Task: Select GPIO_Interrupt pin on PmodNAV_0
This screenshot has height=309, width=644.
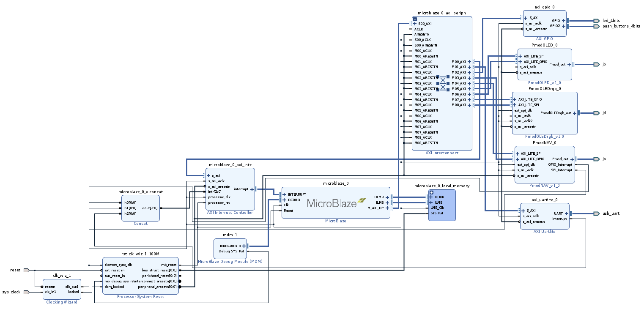Action: (560, 164)
